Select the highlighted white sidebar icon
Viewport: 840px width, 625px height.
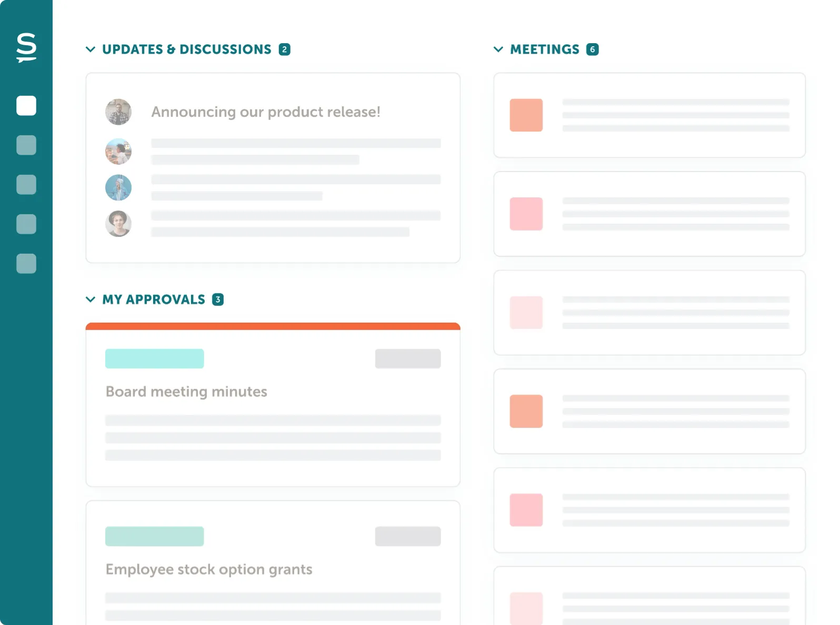(x=26, y=105)
